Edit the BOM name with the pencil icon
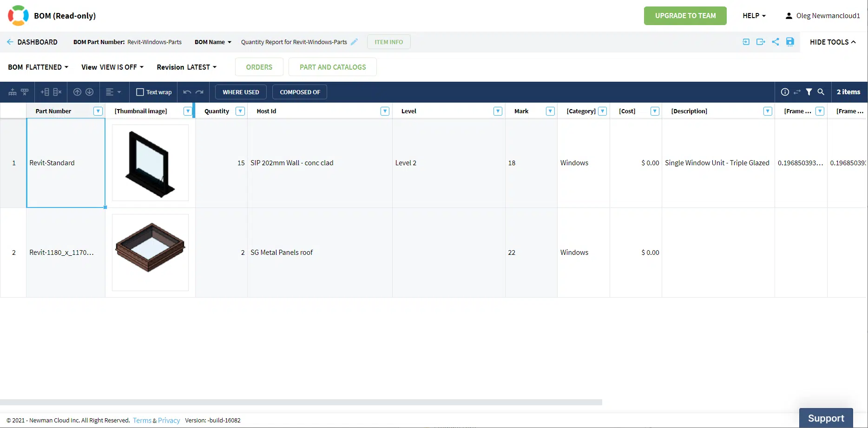This screenshot has width=868, height=428. point(354,42)
